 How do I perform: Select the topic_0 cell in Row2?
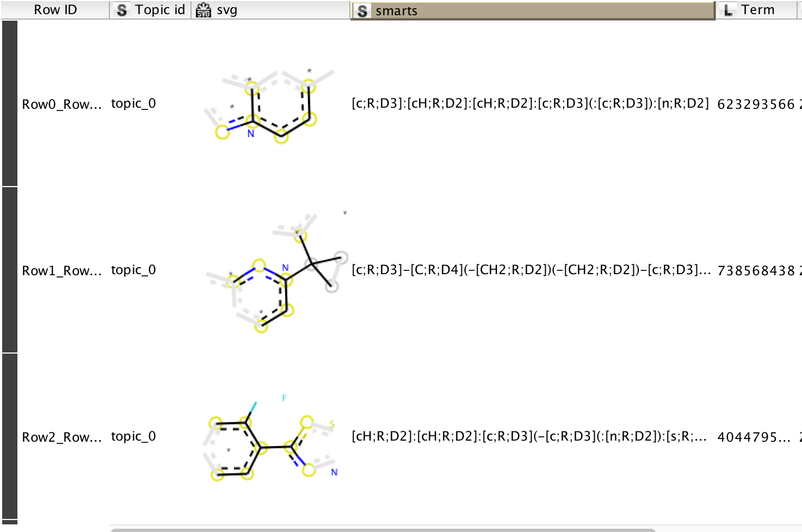click(133, 436)
